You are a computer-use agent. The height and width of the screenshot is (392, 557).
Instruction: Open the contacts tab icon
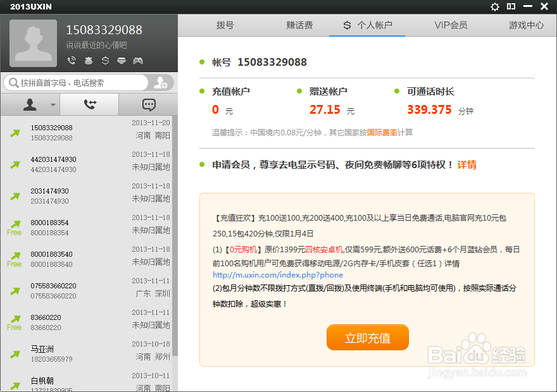30,104
